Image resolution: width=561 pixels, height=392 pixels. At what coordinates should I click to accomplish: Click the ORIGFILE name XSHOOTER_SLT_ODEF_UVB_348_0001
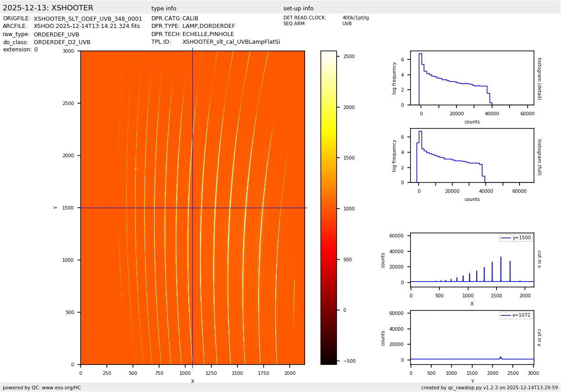click(x=88, y=19)
